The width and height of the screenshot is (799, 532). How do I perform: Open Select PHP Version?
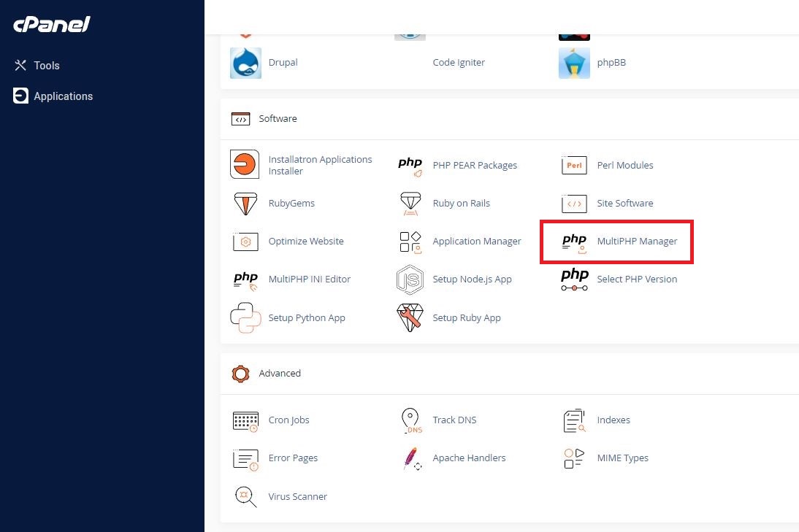click(637, 279)
